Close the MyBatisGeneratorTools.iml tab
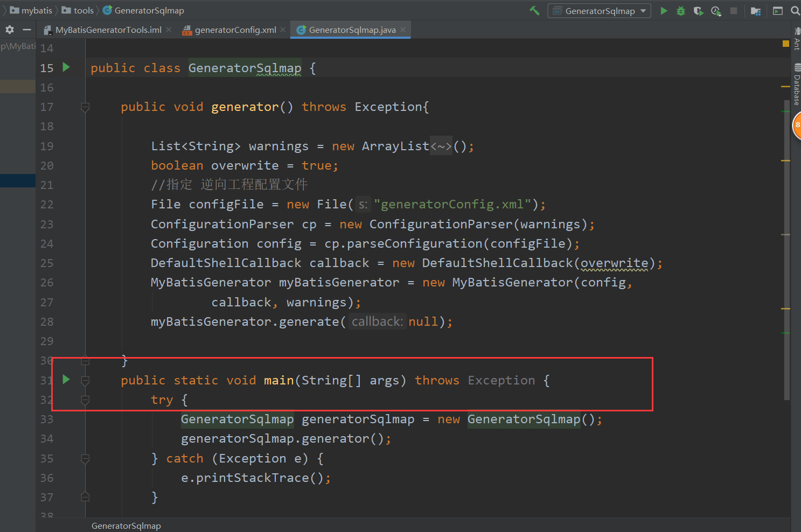The width and height of the screenshot is (801, 532). pos(169,30)
